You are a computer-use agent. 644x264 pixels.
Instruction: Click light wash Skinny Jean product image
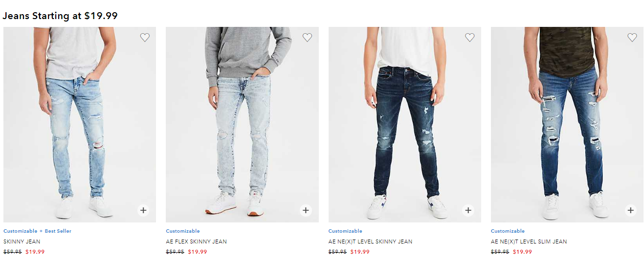pyautogui.click(x=80, y=125)
